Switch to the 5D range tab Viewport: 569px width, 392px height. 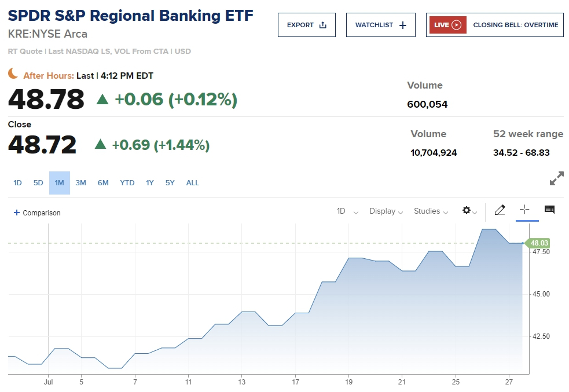point(38,183)
